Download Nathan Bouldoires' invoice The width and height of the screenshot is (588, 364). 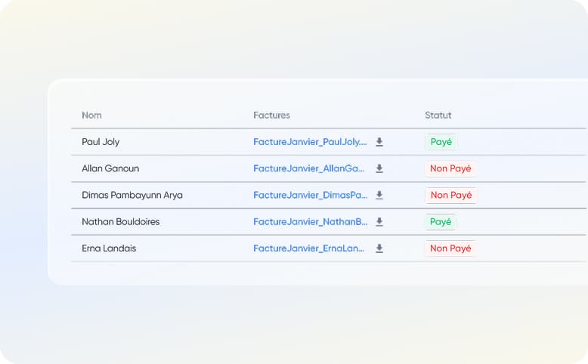click(x=379, y=222)
